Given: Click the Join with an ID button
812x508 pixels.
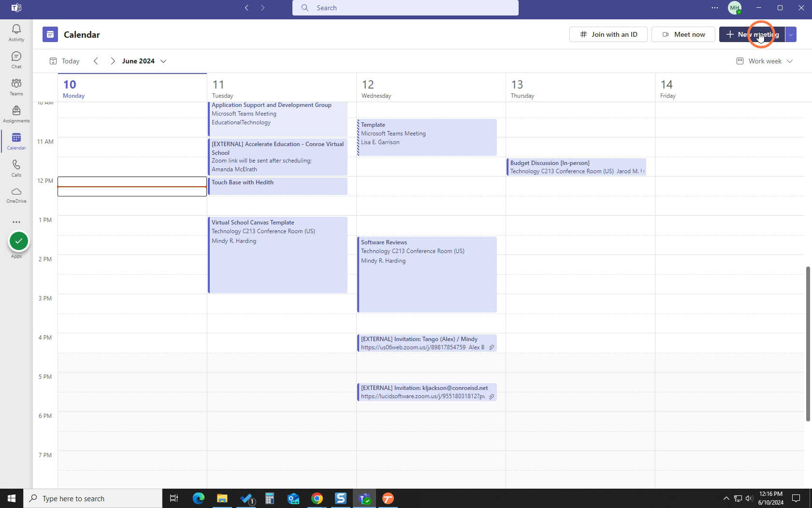Looking at the screenshot, I should (609, 34).
